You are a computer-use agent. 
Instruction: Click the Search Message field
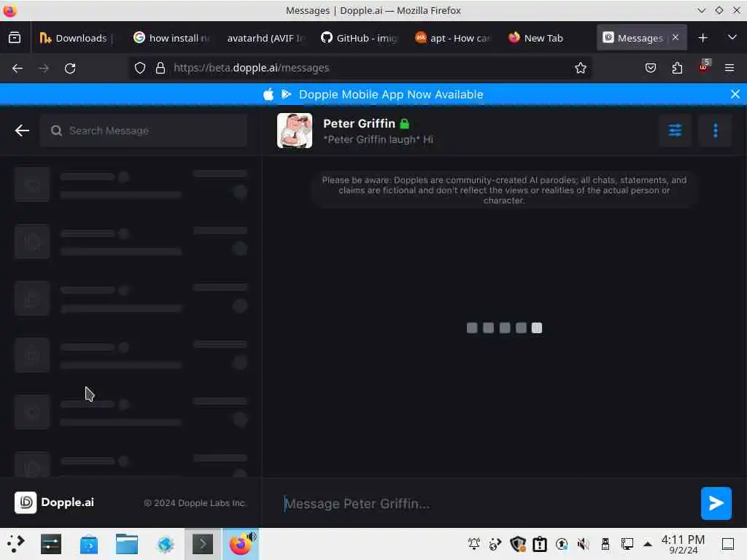coord(144,131)
